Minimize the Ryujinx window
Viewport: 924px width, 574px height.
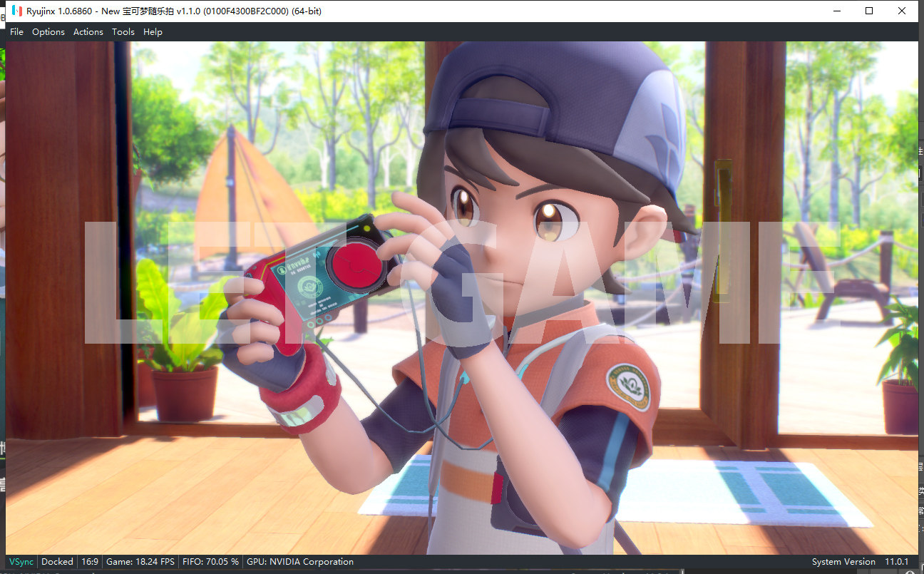click(836, 11)
